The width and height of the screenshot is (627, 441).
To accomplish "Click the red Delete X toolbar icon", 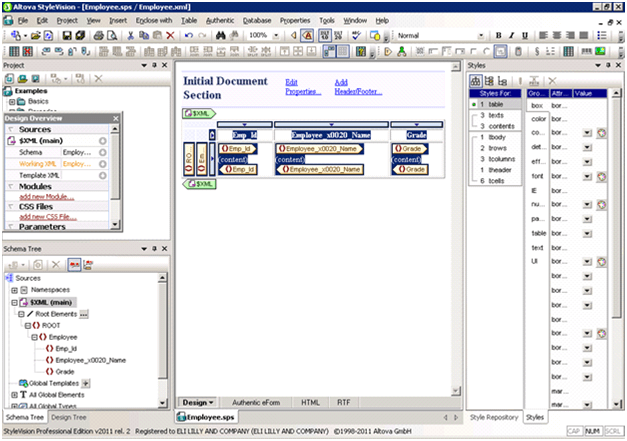I will [170, 36].
